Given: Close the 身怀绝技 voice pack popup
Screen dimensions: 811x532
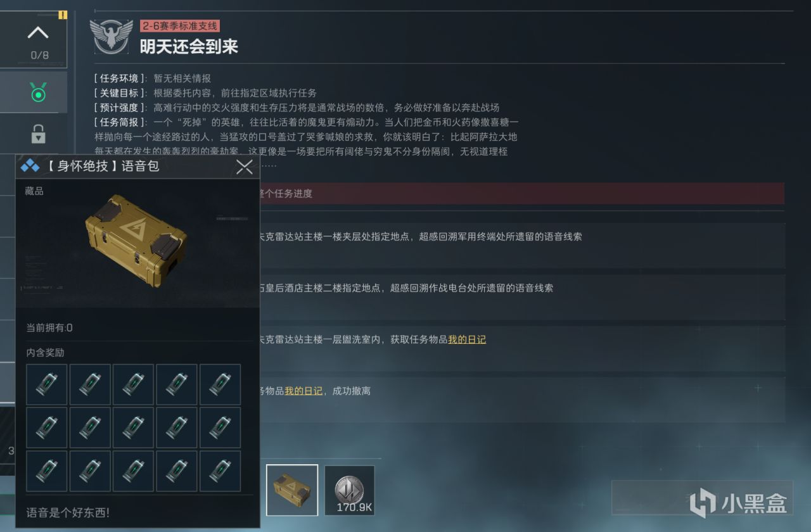Looking at the screenshot, I should (x=245, y=167).
